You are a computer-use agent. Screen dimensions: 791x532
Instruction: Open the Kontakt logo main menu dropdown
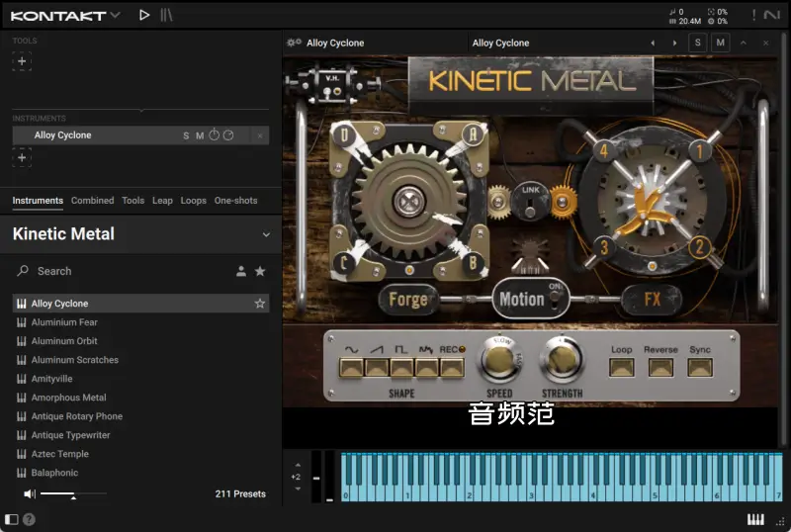point(65,16)
